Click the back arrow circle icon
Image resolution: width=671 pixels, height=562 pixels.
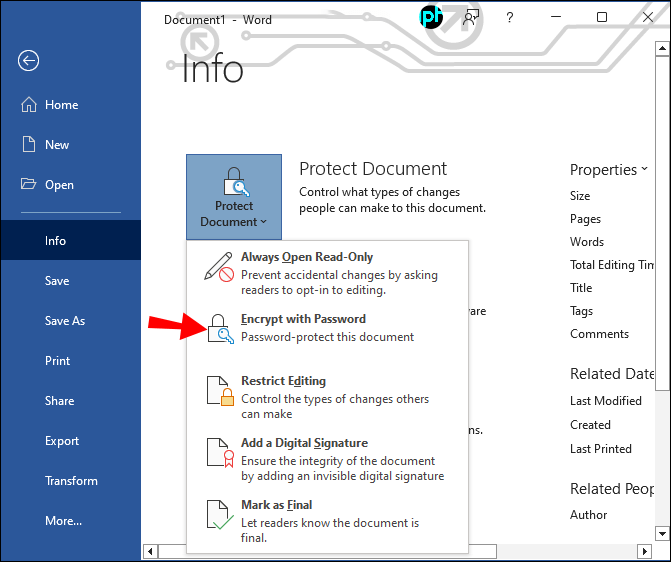click(x=28, y=61)
